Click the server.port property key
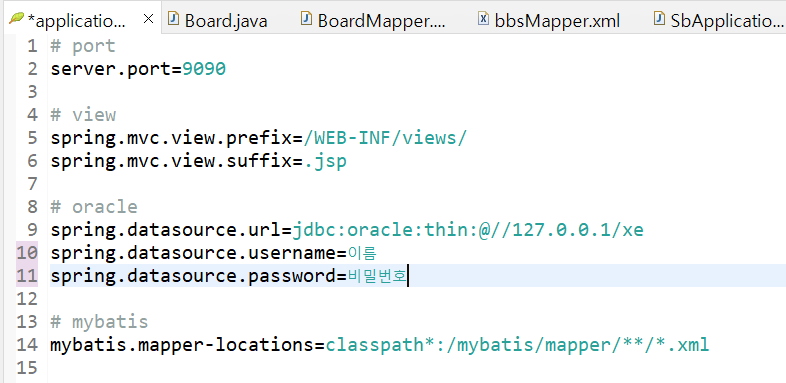This screenshot has height=383, width=786. click(x=111, y=69)
